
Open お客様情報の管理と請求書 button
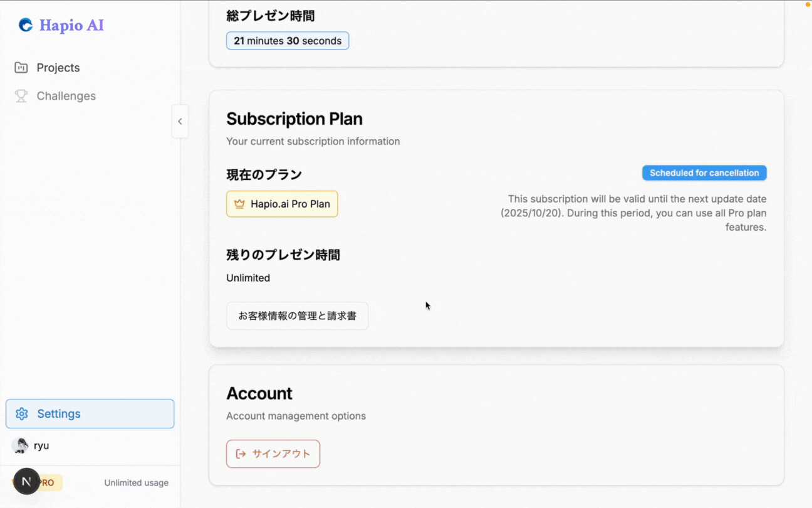(297, 316)
